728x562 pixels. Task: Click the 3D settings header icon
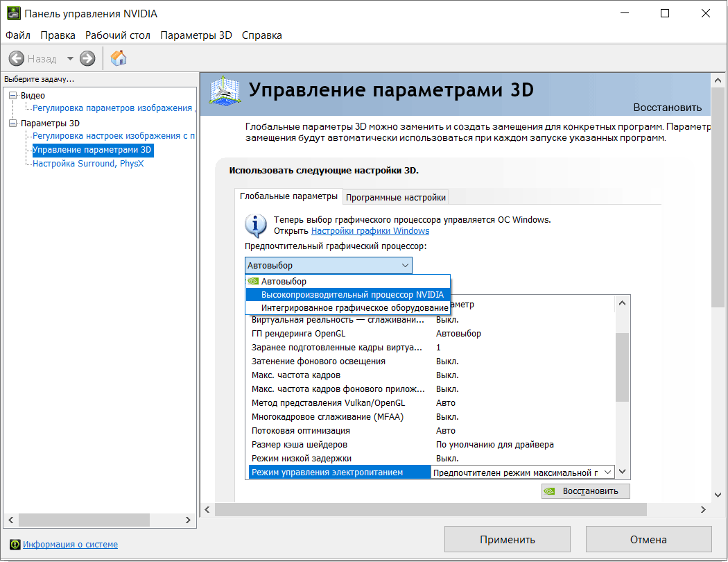(225, 92)
